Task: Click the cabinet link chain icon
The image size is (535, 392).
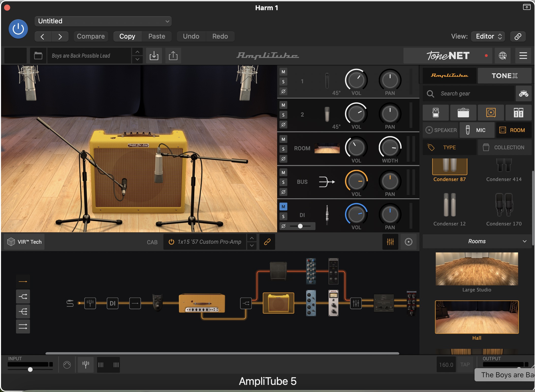Action: (x=267, y=242)
